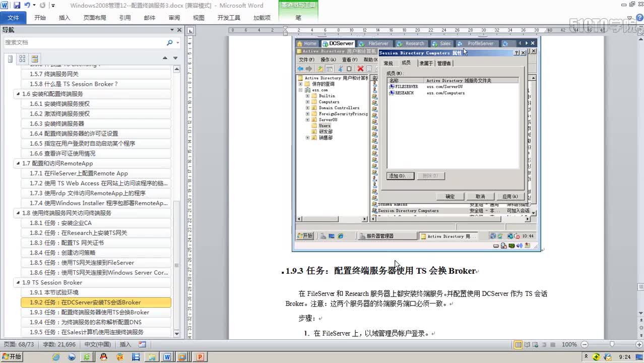This screenshot has height=363, width=644.
Task: Click the zoom out minus button
Action: click(584, 345)
